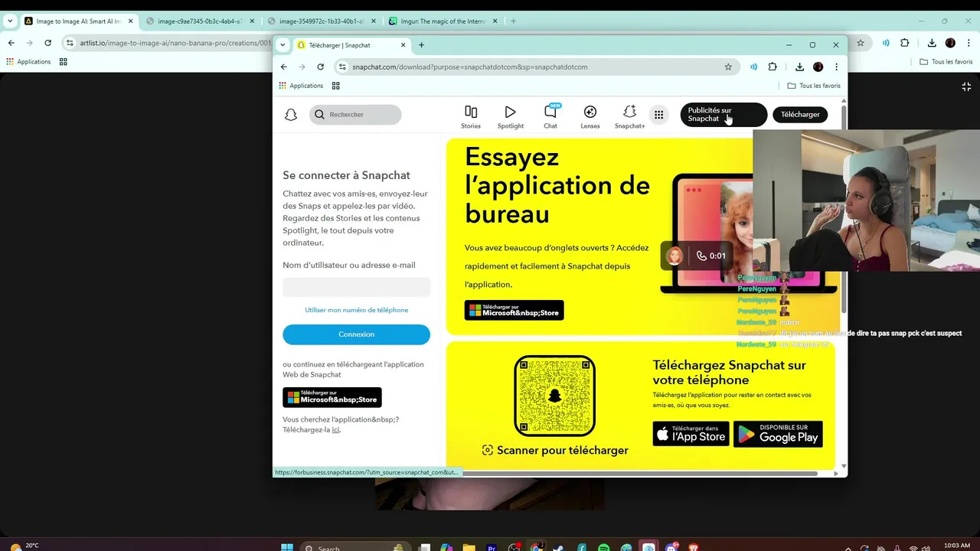Click the black Télécharger header button
The height and width of the screenshot is (551, 980).
(x=800, y=115)
